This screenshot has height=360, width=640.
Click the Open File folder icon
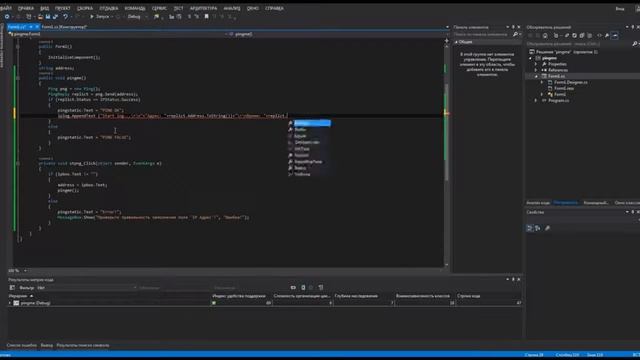(40, 17)
